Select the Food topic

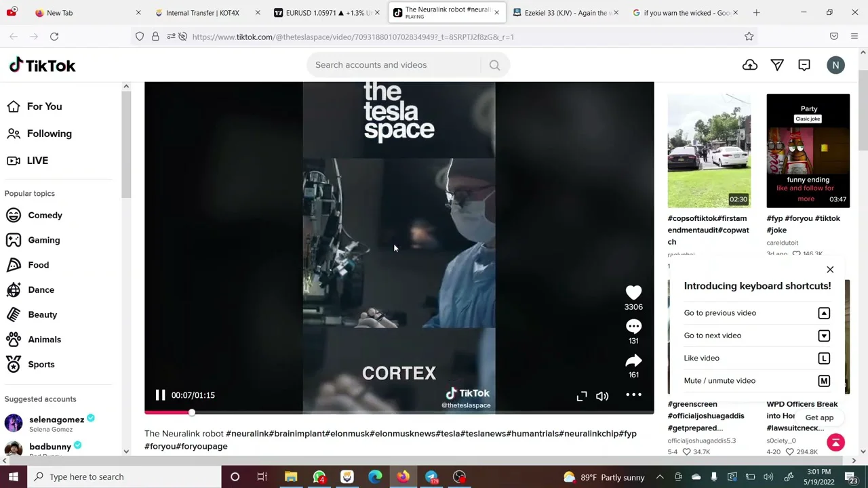tap(27, 265)
